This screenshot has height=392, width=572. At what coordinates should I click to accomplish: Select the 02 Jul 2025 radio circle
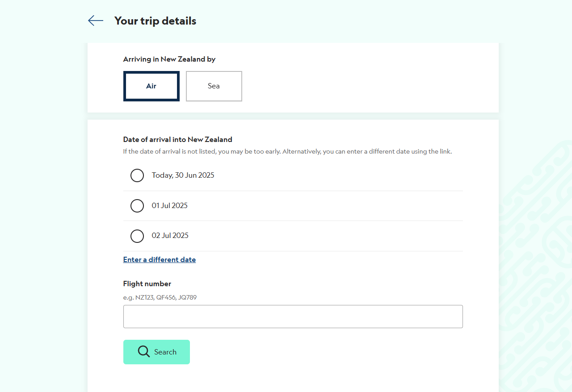click(137, 236)
